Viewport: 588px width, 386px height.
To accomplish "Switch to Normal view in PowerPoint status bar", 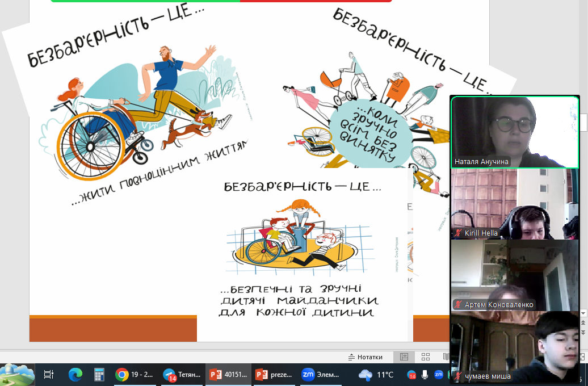I will [404, 357].
